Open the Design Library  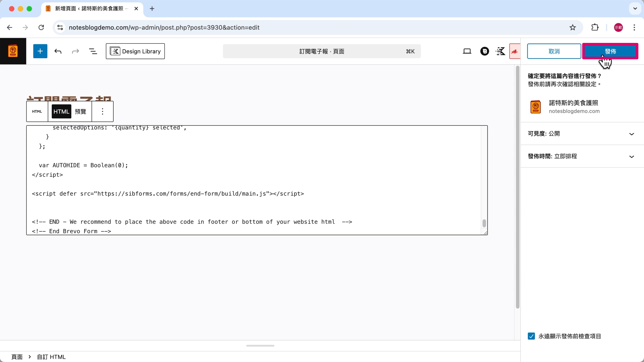pyautogui.click(x=135, y=51)
